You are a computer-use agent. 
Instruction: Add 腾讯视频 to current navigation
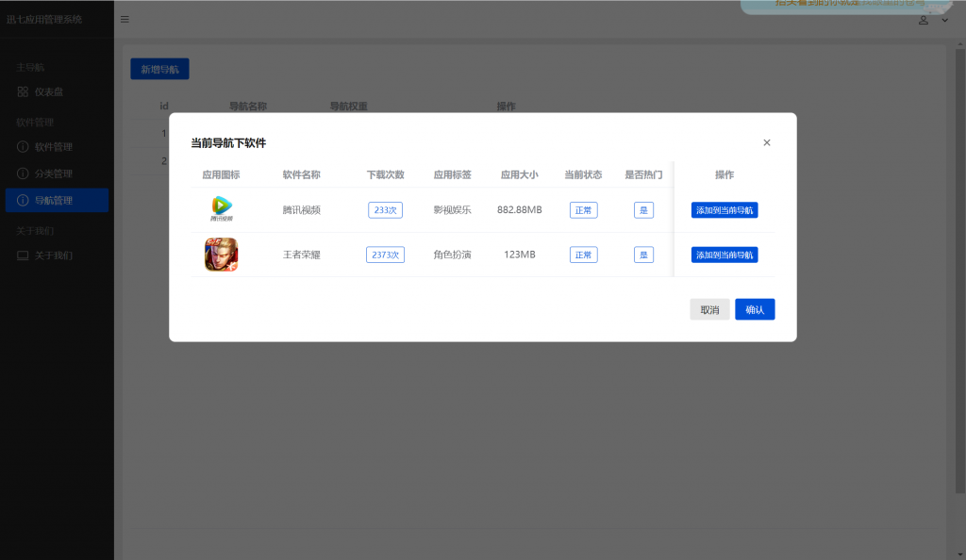click(724, 210)
